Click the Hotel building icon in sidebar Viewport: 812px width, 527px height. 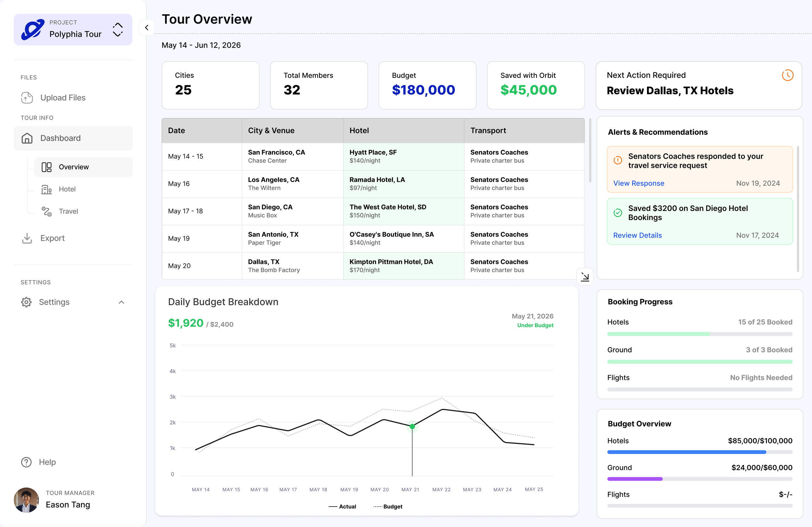(46, 189)
